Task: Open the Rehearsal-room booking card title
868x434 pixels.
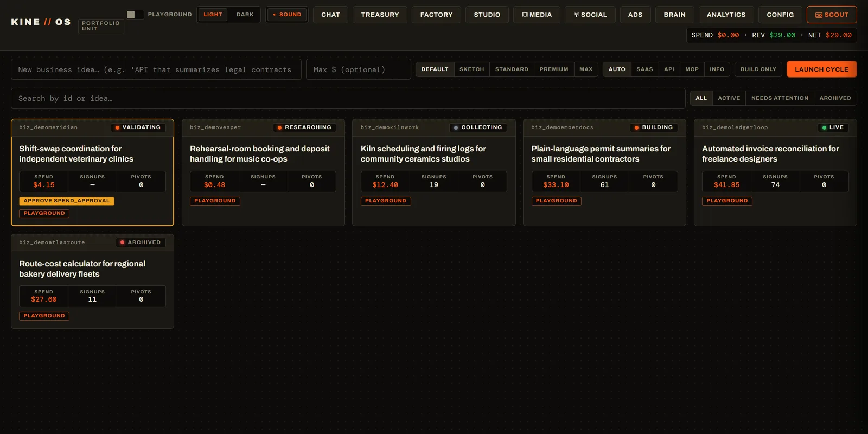Action: 260,154
